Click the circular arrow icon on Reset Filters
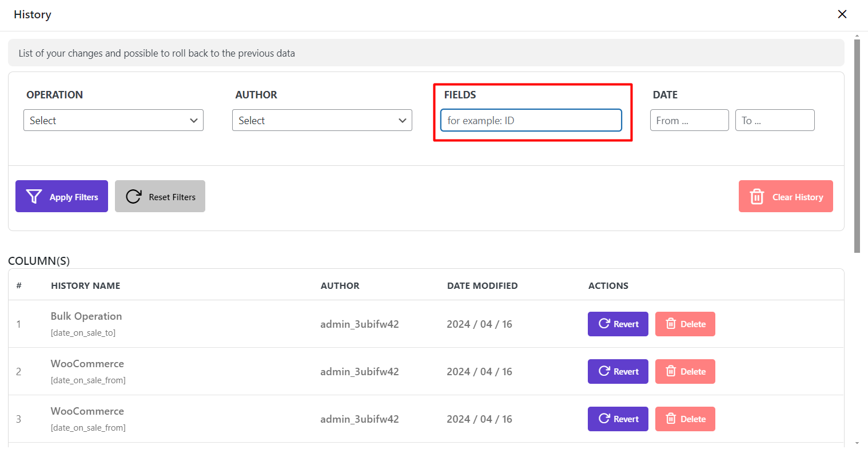 pos(134,197)
